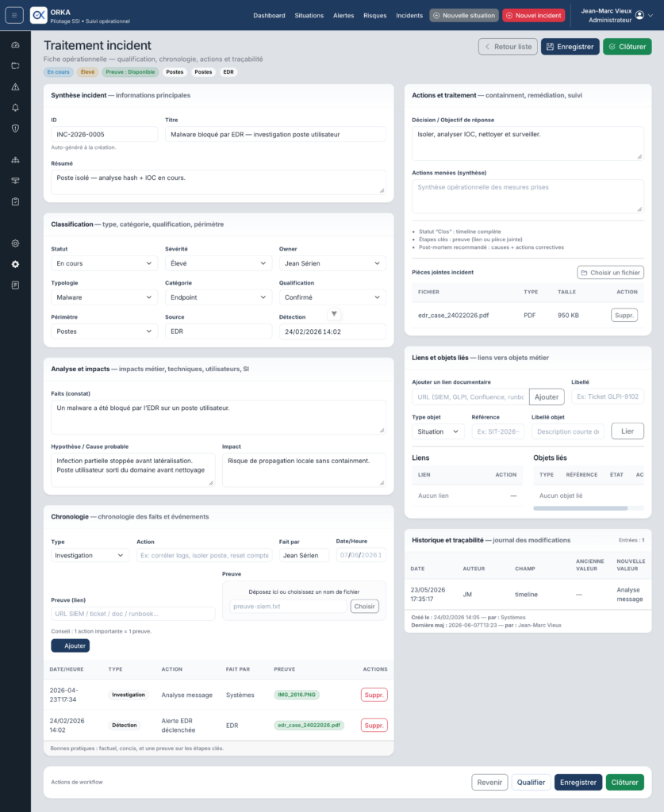Open the clipboard-check icon in sidebar
The width and height of the screenshot is (664, 812).
16,201
